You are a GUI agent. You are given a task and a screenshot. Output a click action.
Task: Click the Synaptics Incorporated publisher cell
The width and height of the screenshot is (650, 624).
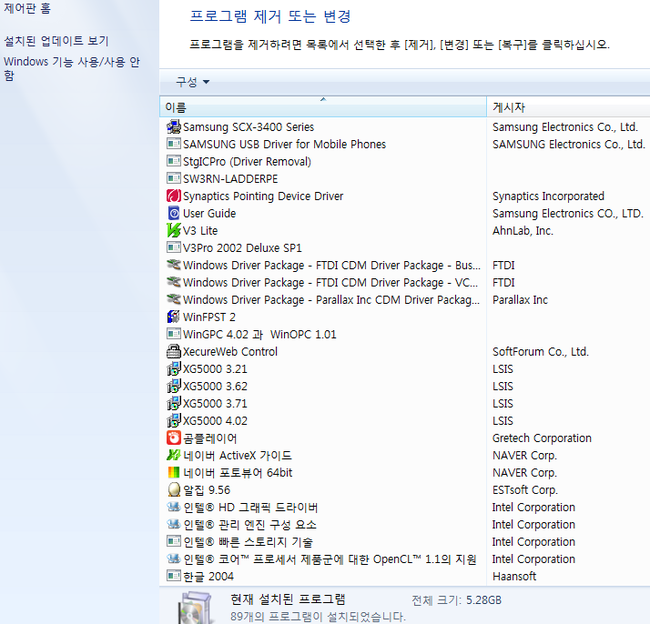point(548,196)
